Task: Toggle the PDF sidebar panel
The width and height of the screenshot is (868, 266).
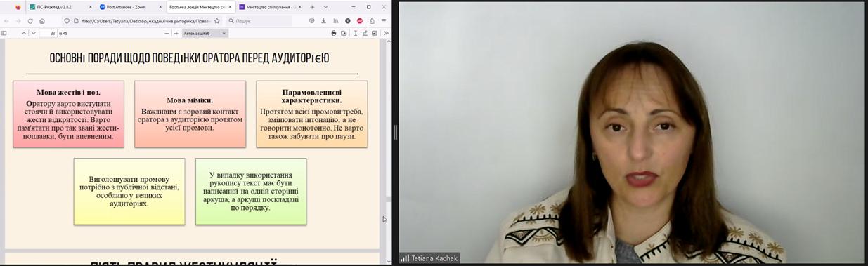Action: (x=4, y=33)
